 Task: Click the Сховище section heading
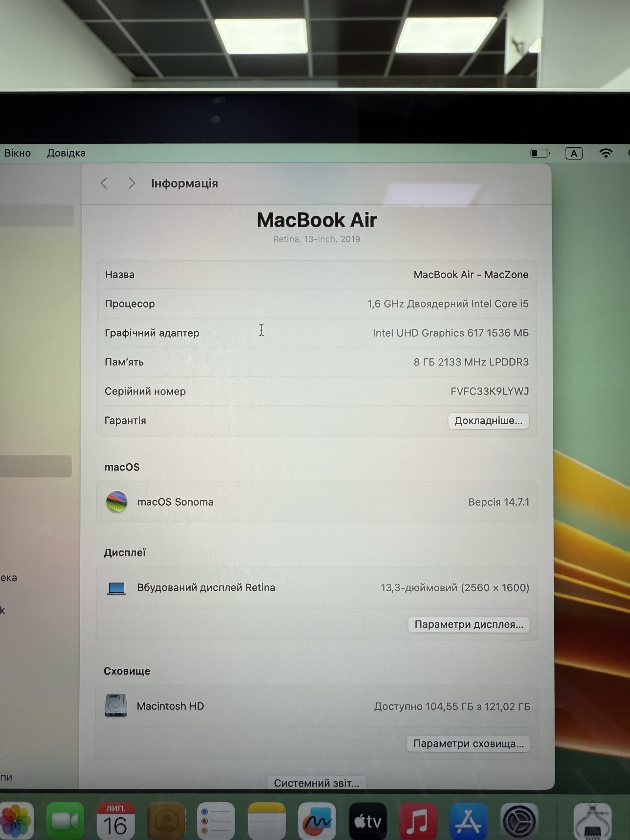[x=127, y=671]
